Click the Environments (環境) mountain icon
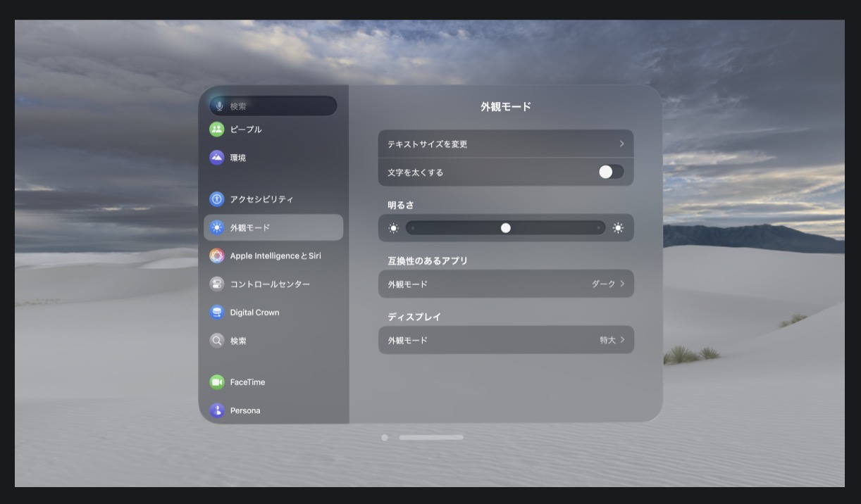Image resolution: width=861 pixels, height=504 pixels. 217,158
